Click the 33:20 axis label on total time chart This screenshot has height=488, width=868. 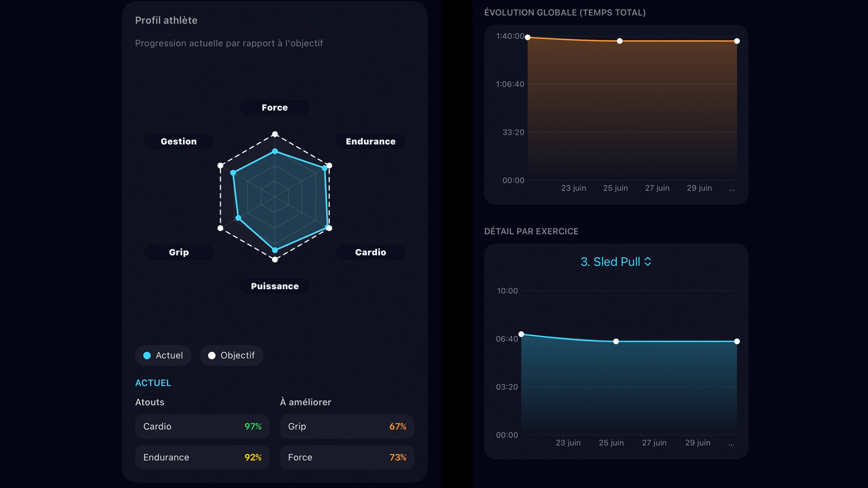513,132
